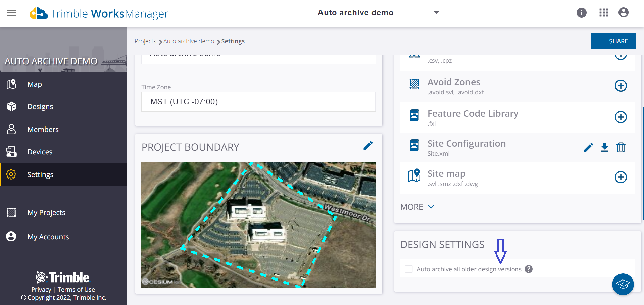Edit the Site Configuration entry
The image size is (644, 305).
tap(588, 147)
